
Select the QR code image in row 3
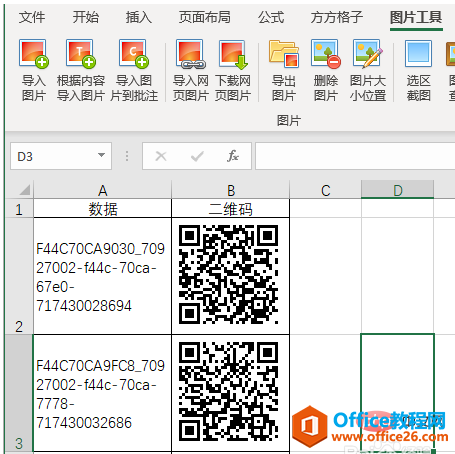tap(228, 391)
